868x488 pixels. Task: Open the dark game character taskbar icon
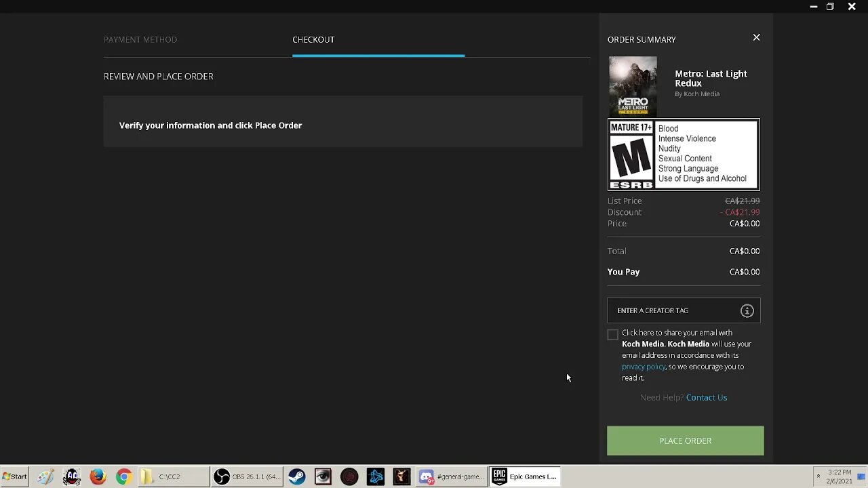[x=401, y=476]
